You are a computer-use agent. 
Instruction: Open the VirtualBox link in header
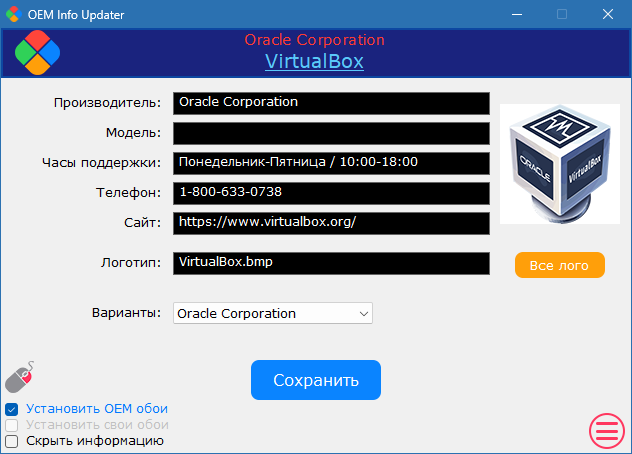pos(314,61)
